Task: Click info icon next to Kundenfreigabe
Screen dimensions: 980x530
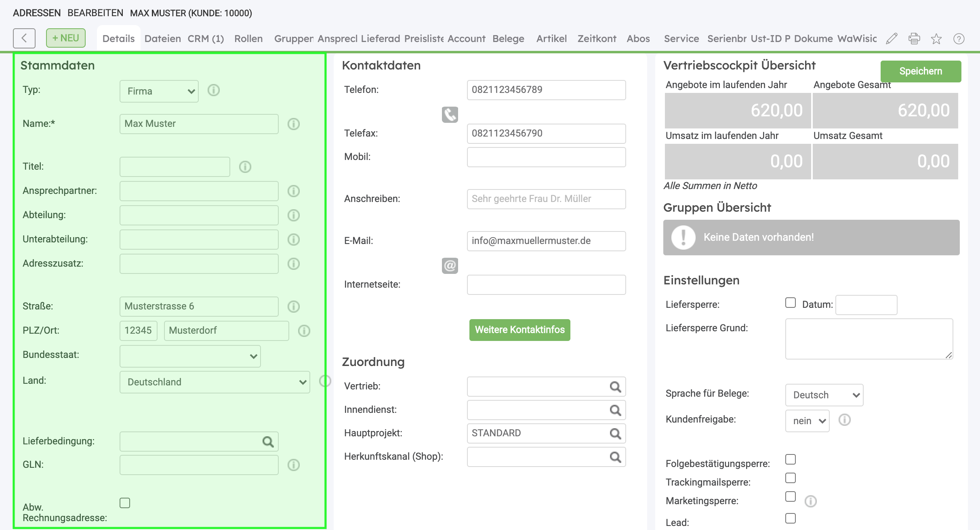Action: 844,420
